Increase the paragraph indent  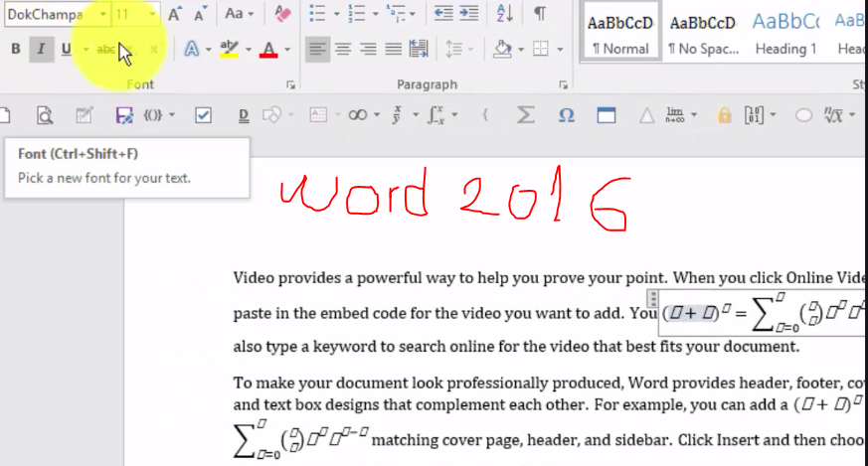coord(469,13)
